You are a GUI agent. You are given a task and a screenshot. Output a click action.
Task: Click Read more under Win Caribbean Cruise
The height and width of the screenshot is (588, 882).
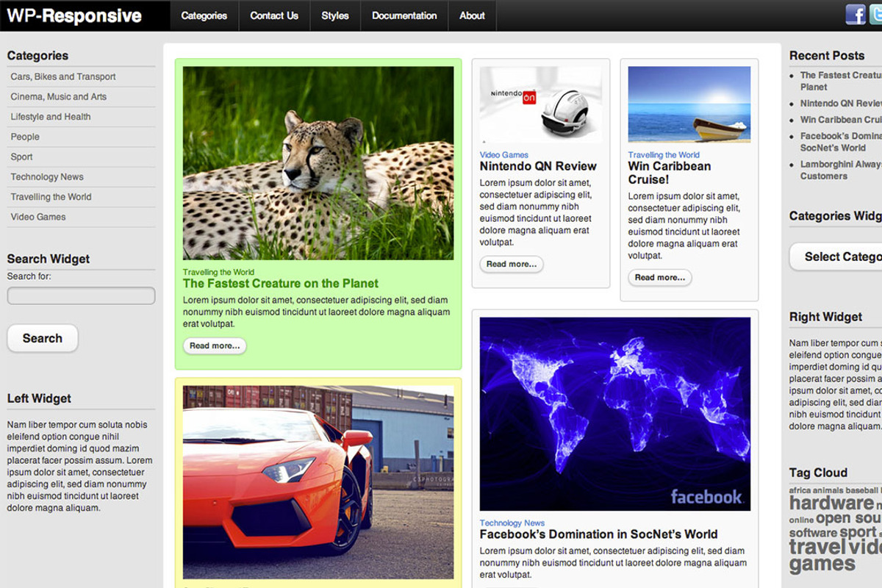660,277
